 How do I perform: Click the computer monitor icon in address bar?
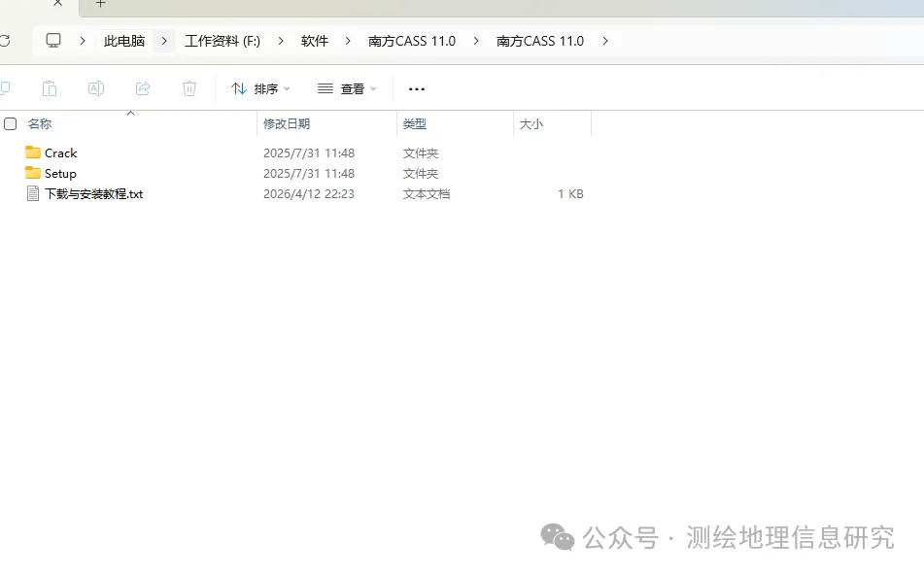(53, 41)
